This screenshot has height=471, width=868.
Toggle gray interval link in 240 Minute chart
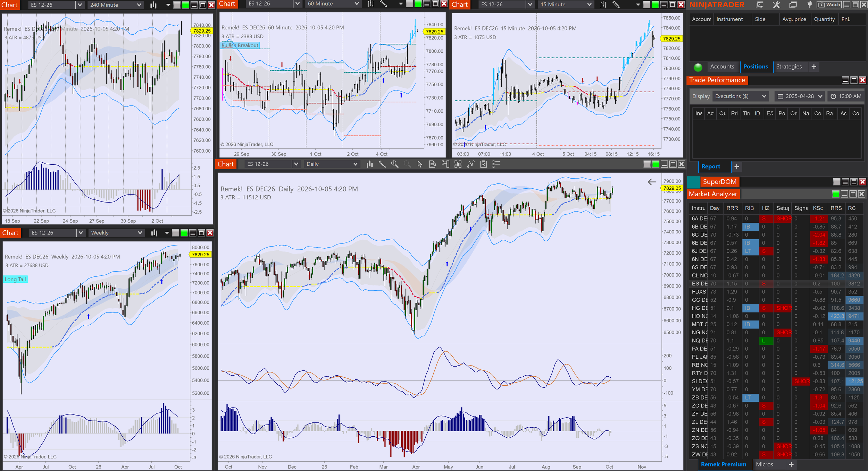pyautogui.click(x=177, y=5)
